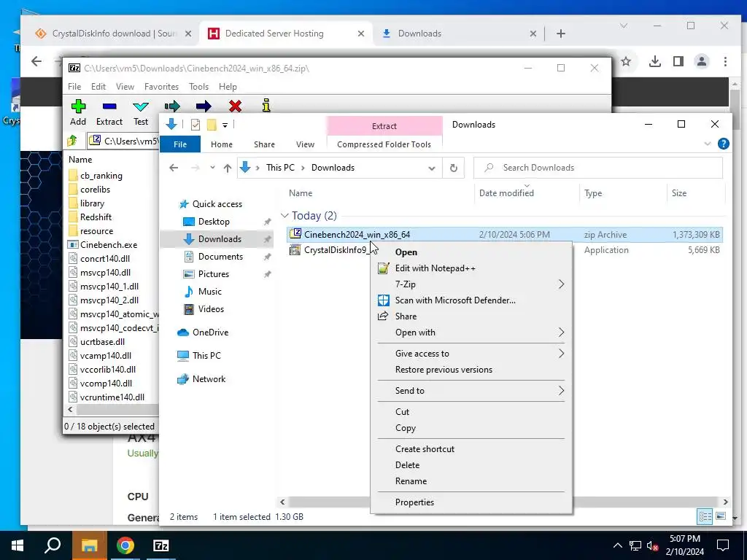Viewport: 747px width, 560px height.
Task: Open new Chrome tab with plus button
Action: pyautogui.click(x=561, y=34)
